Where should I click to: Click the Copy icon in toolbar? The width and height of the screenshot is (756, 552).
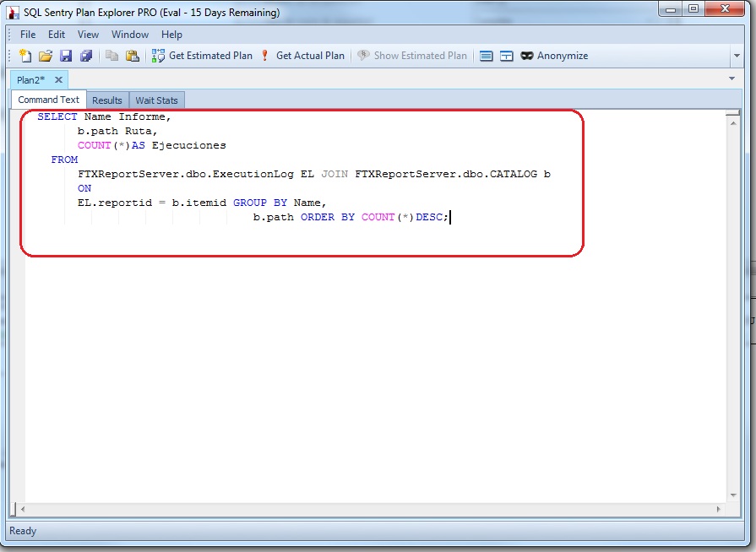(x=112, y=56)
